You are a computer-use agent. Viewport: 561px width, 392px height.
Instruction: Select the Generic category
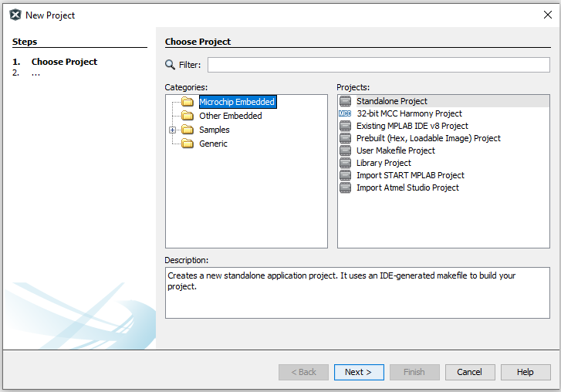[213, 144]
